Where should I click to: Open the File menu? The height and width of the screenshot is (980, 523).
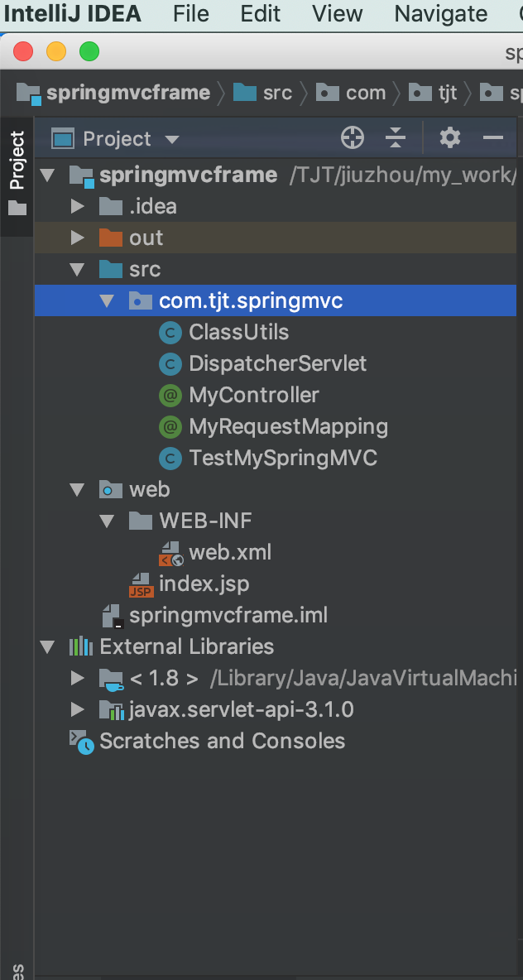[191, 14]
